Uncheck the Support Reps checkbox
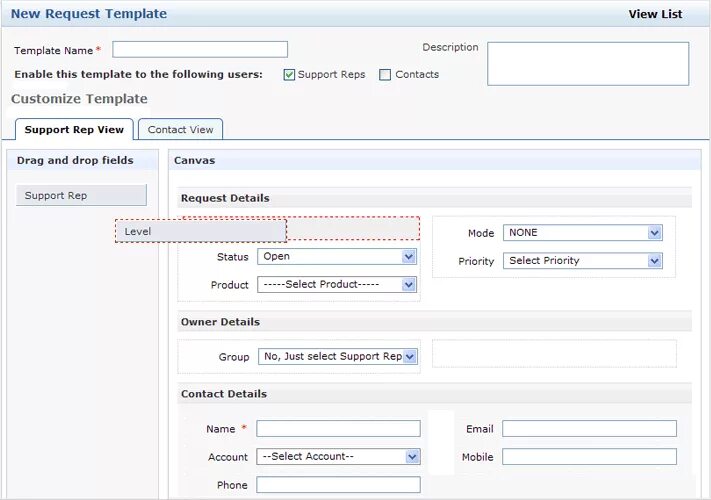Image resolution: width=711 pixels, height=500 pixels. (289, 75)
